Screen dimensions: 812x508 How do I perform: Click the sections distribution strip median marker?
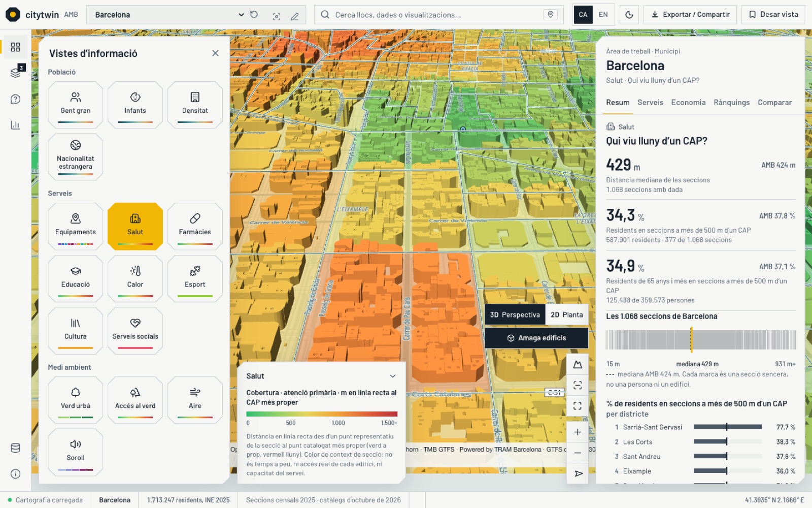pos(691,340)
